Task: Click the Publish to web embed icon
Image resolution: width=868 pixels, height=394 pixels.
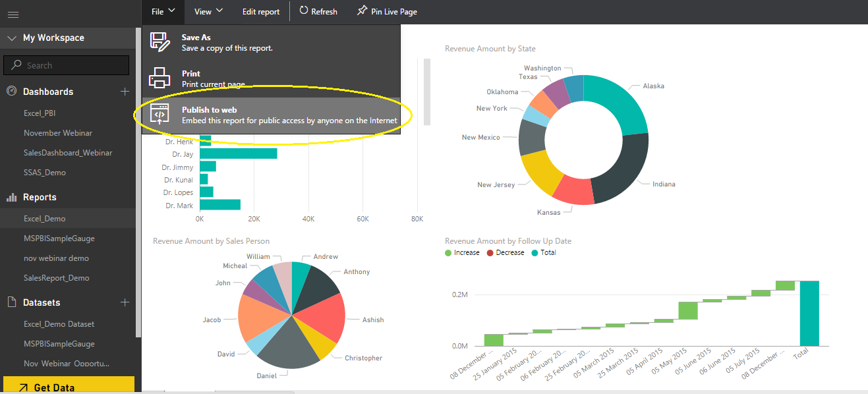Action: [x=159, y=114]
